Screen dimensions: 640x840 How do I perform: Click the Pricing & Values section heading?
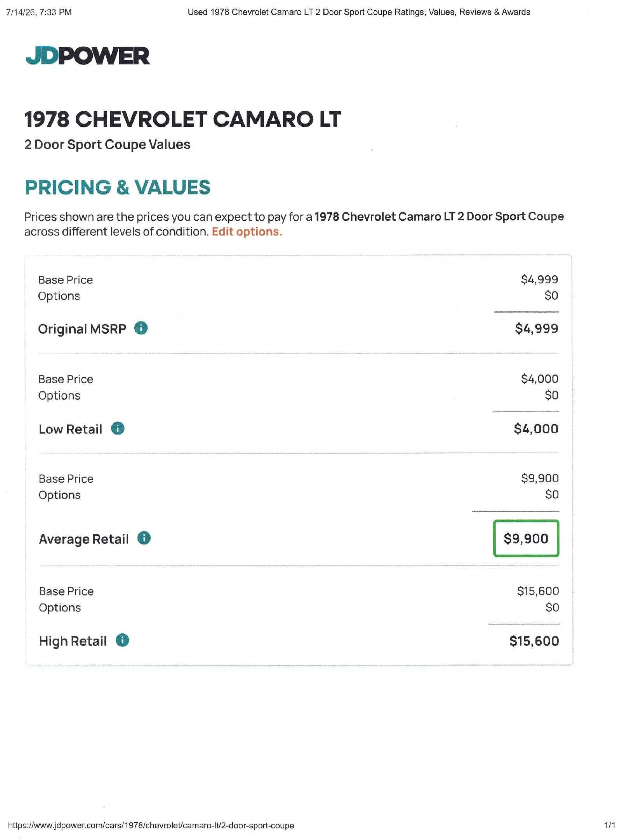(x=117, y=187)
